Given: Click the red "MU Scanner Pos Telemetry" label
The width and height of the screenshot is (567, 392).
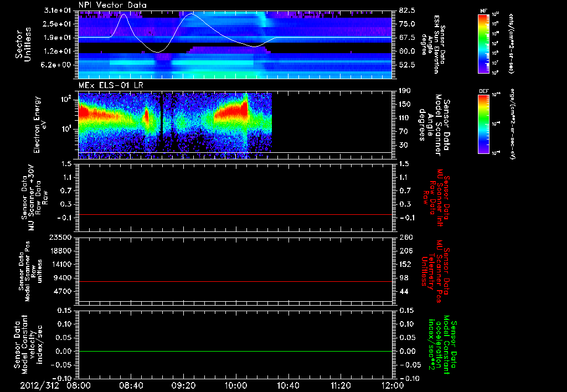Looking at the screenshot, I should pos(435,271).
